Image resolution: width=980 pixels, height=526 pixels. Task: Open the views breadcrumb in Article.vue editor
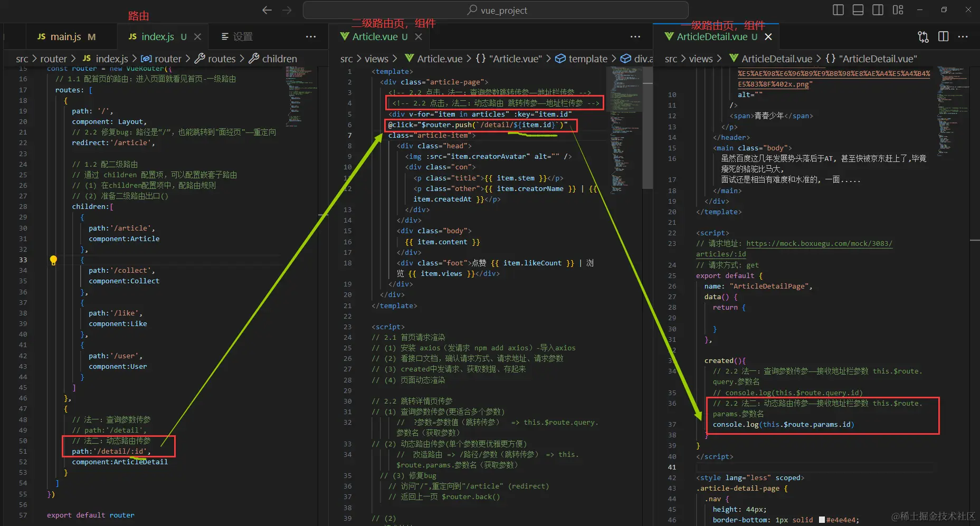pyautogui.click(x=376, y=59)
